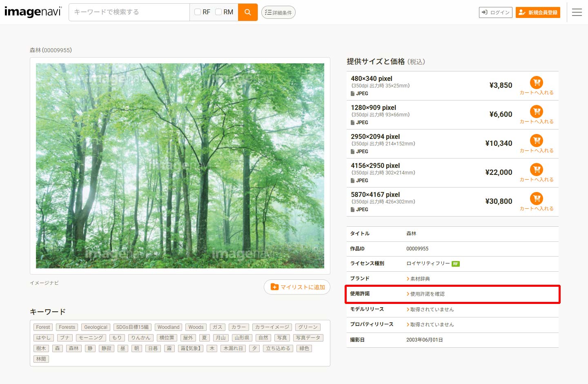The image size is (588, 384).
Task: Enable the RF checkbox filter
Action: 198,12
